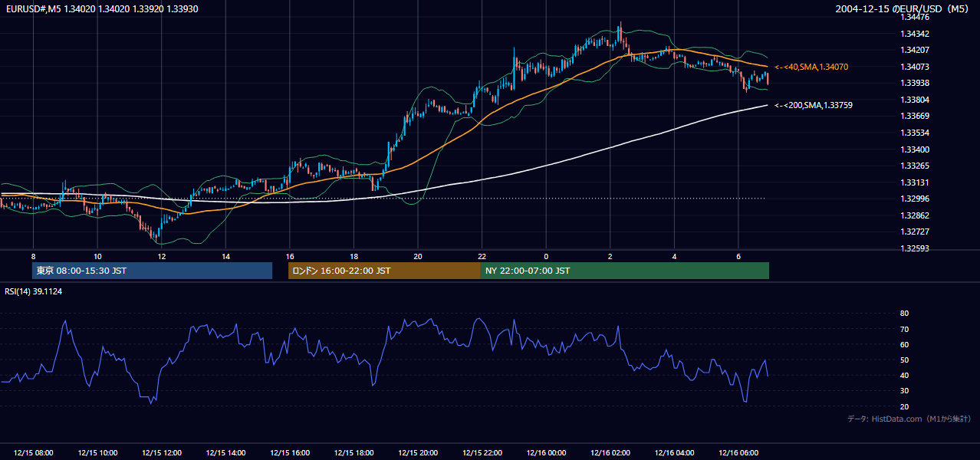Select the 40 SMA 1.34070 label

tap(811, 67)
